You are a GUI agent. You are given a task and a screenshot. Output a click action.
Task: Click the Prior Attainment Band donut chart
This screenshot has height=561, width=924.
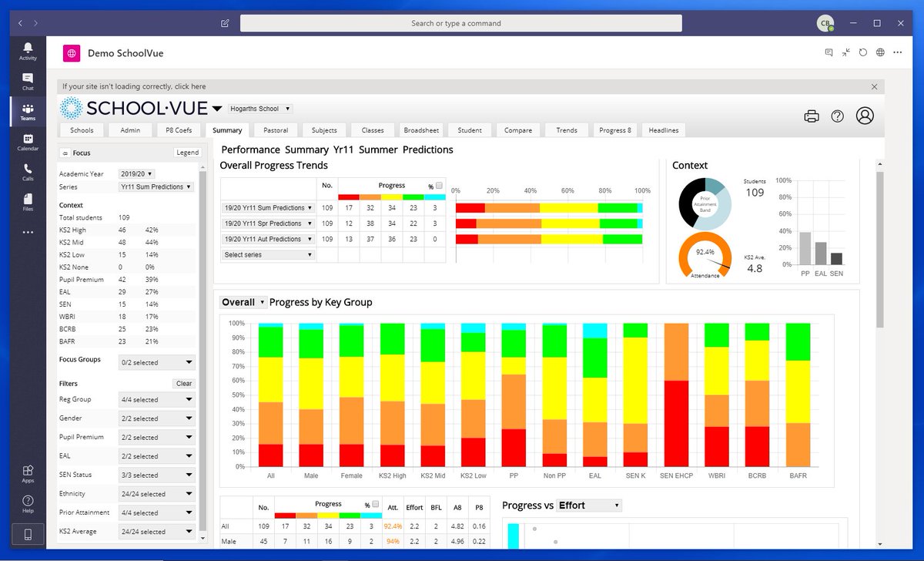[705, 203]
